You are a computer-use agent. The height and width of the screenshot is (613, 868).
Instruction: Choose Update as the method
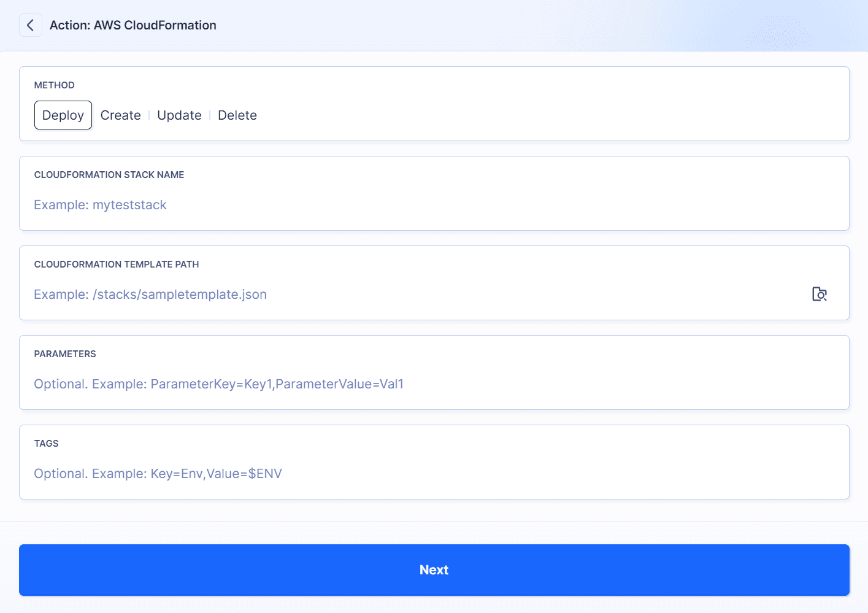click(179, 115)
